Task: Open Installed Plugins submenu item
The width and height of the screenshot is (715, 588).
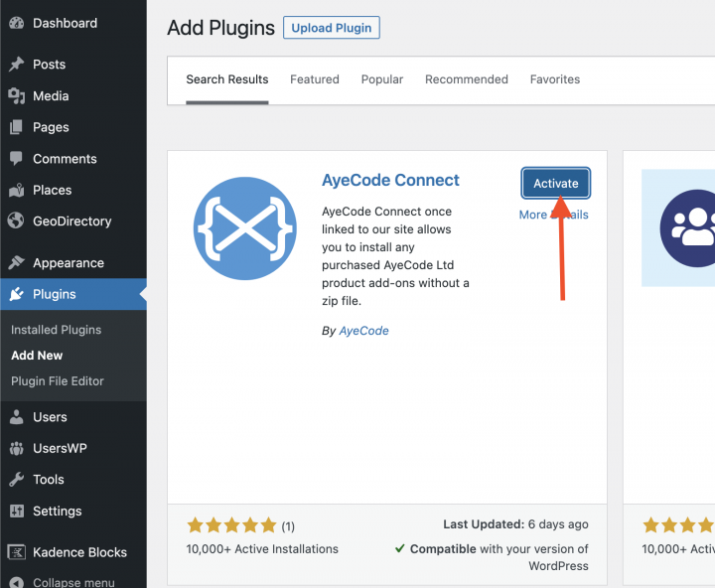Action: (57, 330)
